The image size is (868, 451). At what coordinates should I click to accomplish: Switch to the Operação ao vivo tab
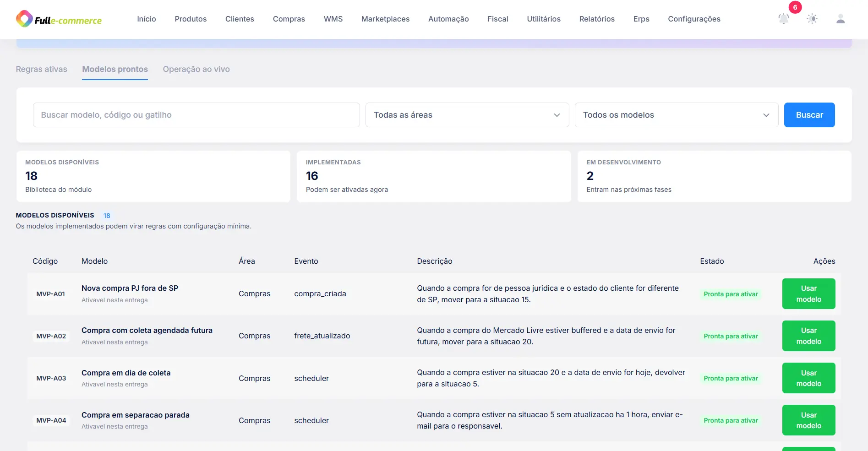(196, 69)
